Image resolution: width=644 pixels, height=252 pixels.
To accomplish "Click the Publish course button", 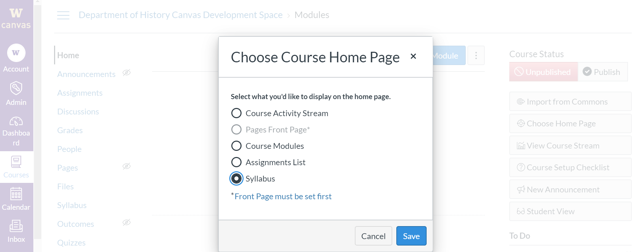I will (x=602, y=72).
